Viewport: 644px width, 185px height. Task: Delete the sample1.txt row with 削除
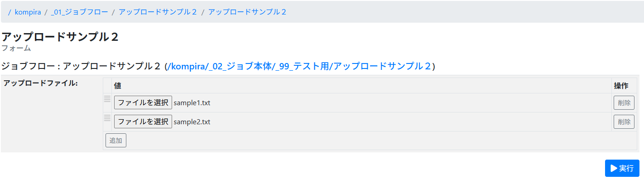(x=624, y=103)
